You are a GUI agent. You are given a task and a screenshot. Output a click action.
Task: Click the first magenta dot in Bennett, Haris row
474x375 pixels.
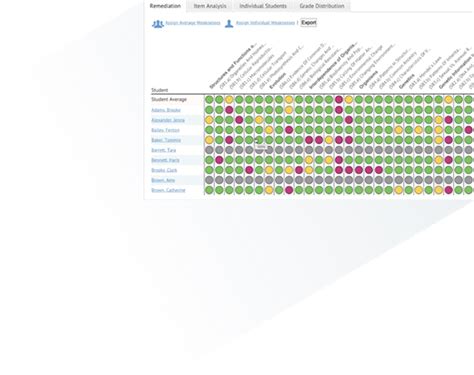click(219, 160)
